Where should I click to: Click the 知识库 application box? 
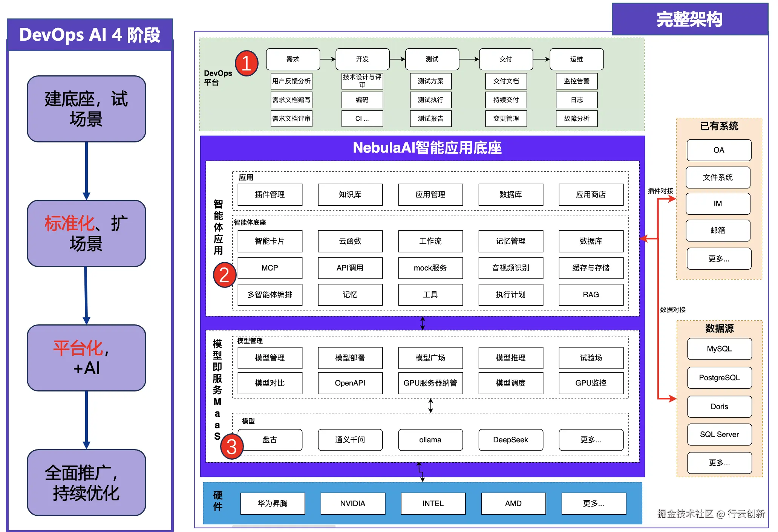(x=350, y=194)
